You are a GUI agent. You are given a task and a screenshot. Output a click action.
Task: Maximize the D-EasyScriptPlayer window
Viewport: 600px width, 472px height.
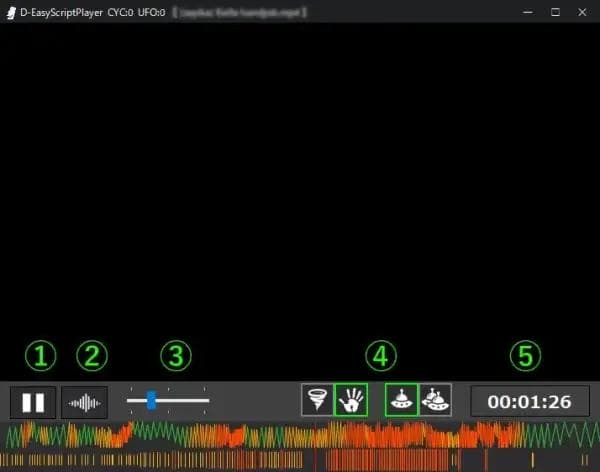click(x=555, y=12)
